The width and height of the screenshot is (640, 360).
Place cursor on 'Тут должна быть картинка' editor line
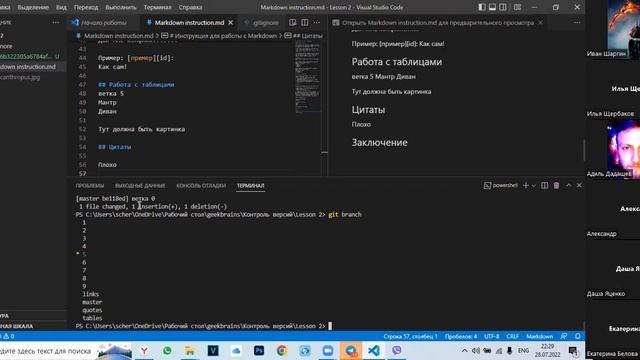click(141, 129)
